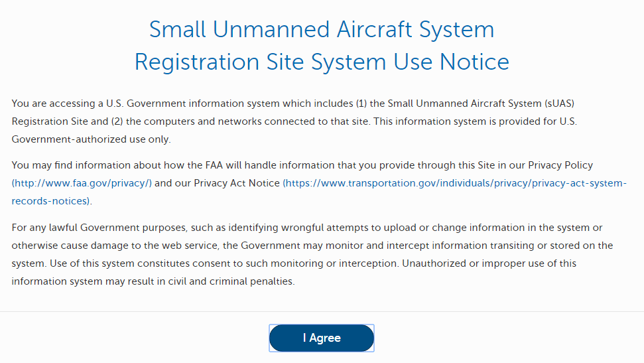644x363 pixels.
Task: Open the faa.gov/privacy link
Action: [x=82, y=183]
